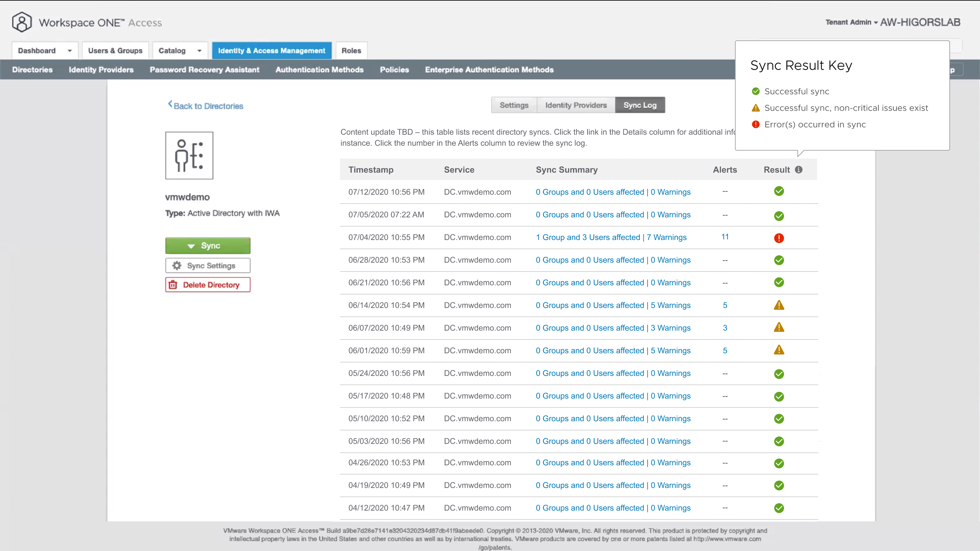Expand the Catalog dropdown arrow

point(199,51)
